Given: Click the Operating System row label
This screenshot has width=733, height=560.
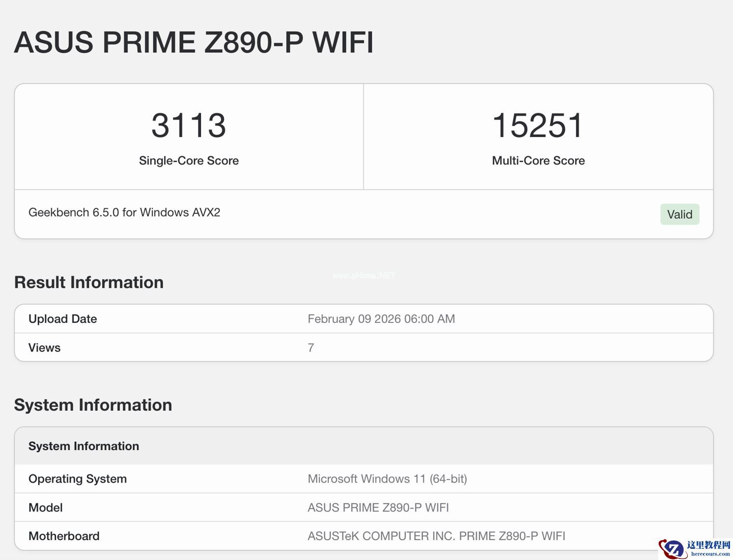Looking at the screenshot, I should pos(77,479).
